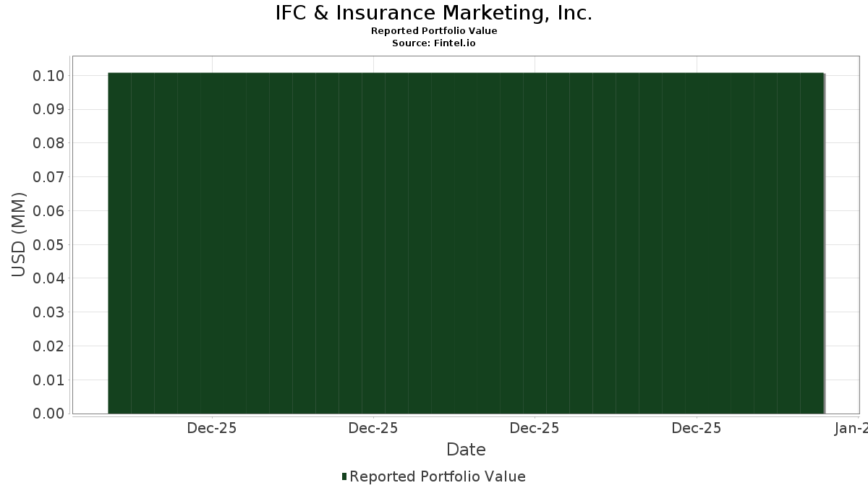Select the 0.01 y-axis tick label
This screenshot has height=488, width=868.
[48, 380]
